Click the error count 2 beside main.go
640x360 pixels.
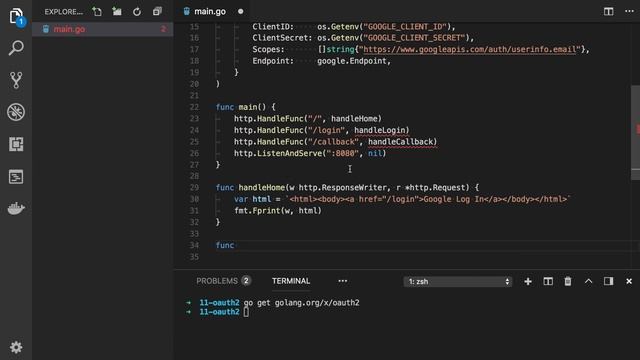[x=163, y=29]
